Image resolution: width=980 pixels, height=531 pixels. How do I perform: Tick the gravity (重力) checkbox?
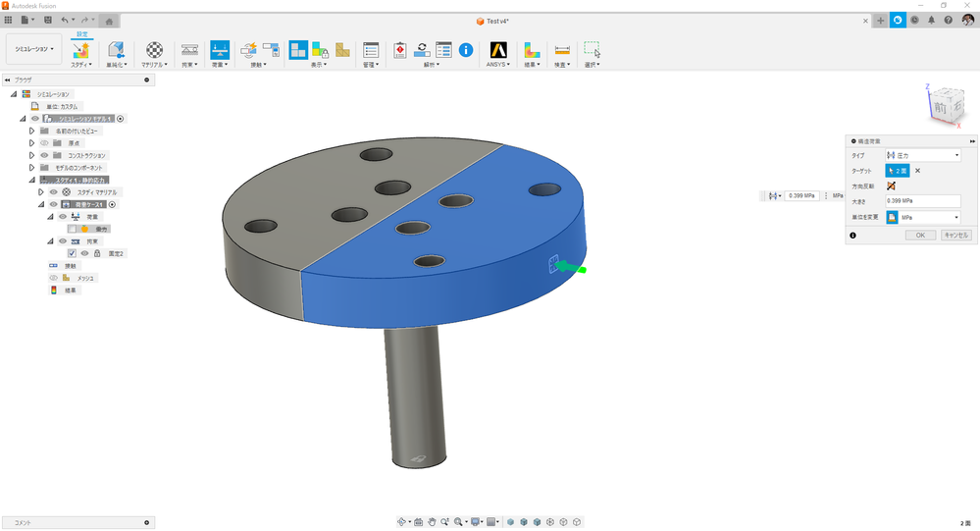tap(72, 229)
